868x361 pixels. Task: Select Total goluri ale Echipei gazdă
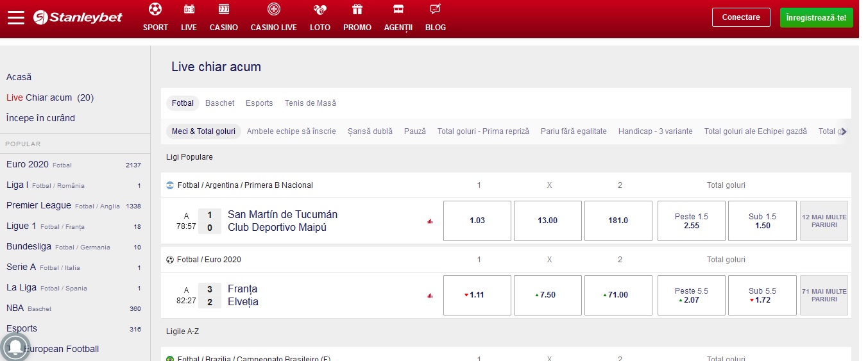pyautogui.click(x=756, y=131)
